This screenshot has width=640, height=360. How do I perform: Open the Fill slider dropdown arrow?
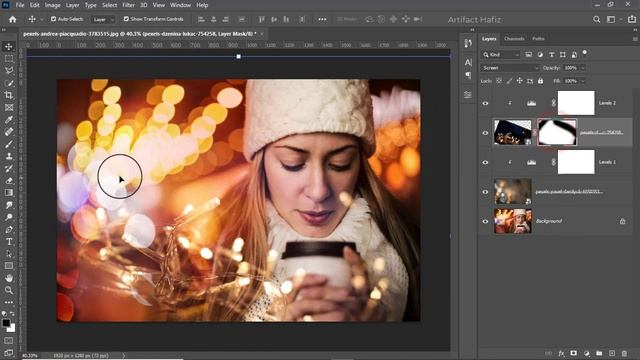583,81
